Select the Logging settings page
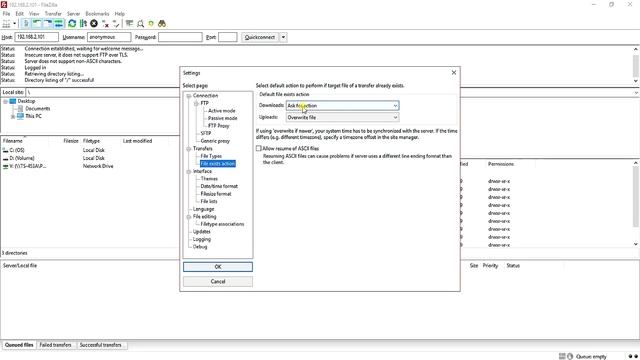This screenshot has height=360, width=640. [202, 239]
